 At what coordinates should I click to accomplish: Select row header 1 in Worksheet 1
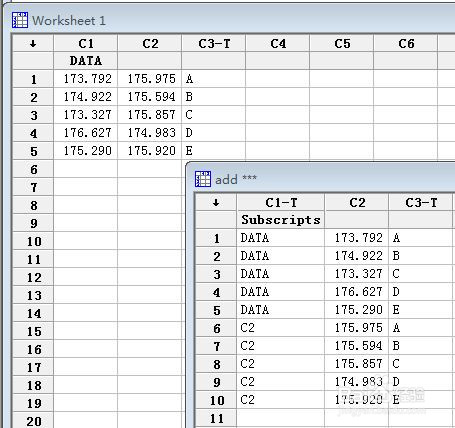pyautogui.click(x=33, y=79)
